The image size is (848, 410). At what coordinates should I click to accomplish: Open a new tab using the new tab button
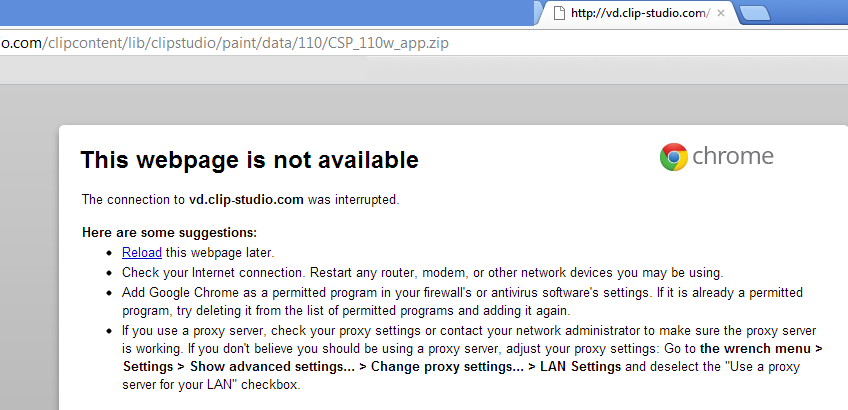coord(755,14)
